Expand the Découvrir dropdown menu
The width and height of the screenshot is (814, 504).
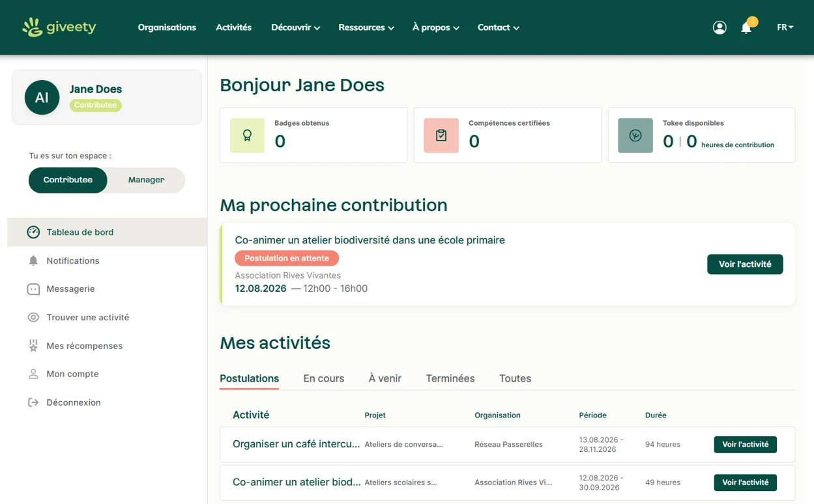(295, 27)
